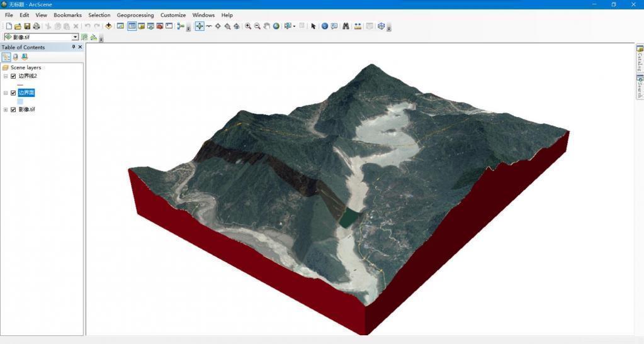
Task: Click the Zoom In tool
Action: (248, 26)
